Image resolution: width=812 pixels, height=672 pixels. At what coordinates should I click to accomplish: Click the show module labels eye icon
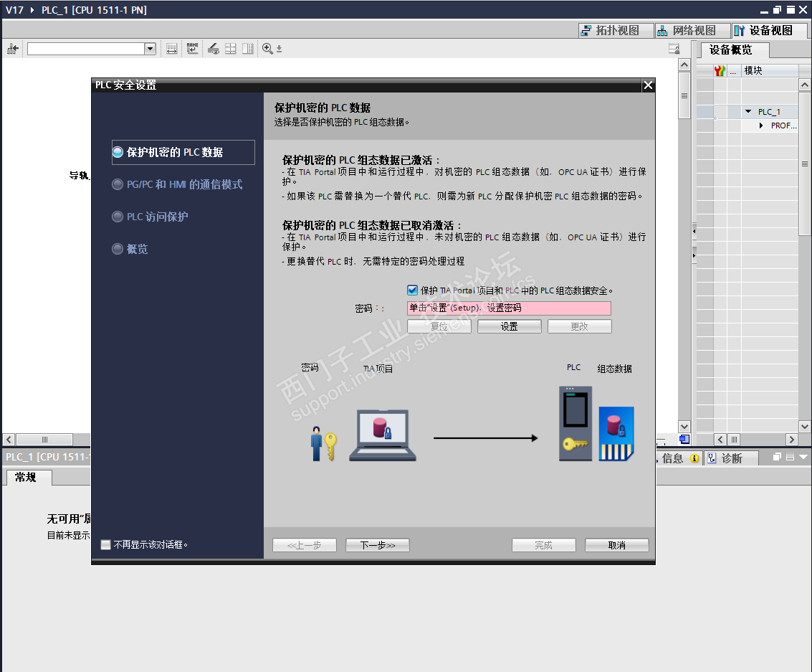pyautogui.click(x=214, y=49)
